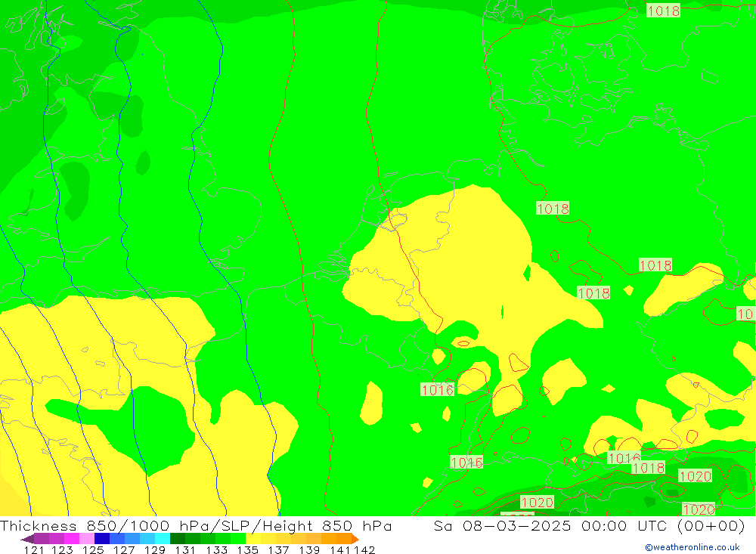This screenshot has height=554, width=756.
Task: Click the lower 1016 isobar label near bottom center
Action: coord(466,463)
